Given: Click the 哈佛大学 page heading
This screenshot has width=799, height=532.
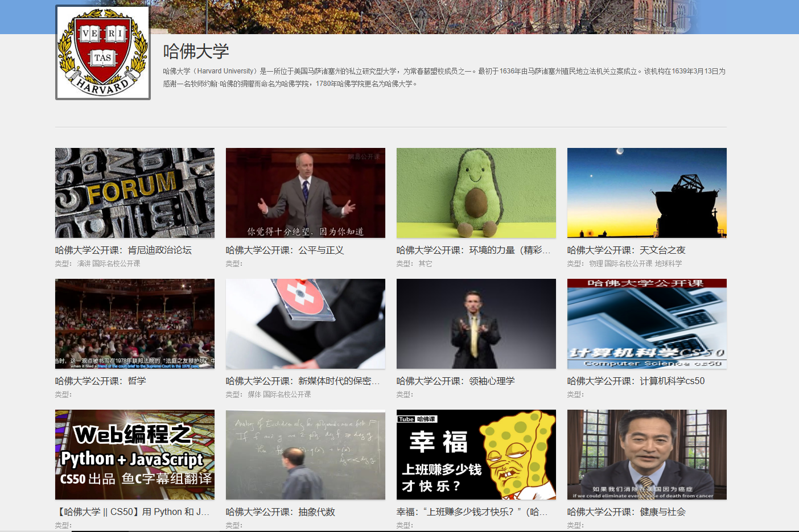Looking at the screenshot, I should (x=196, y=52).
